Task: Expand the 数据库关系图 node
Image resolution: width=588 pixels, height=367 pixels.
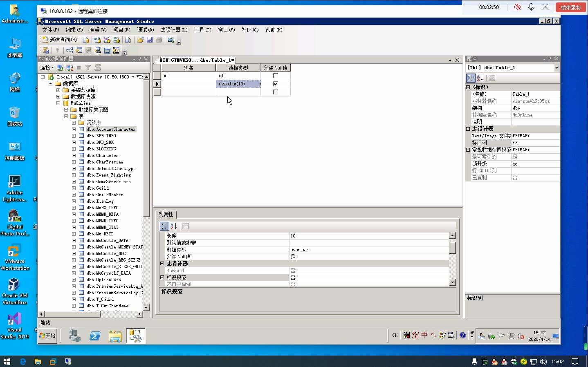Action: coord(66,110)
